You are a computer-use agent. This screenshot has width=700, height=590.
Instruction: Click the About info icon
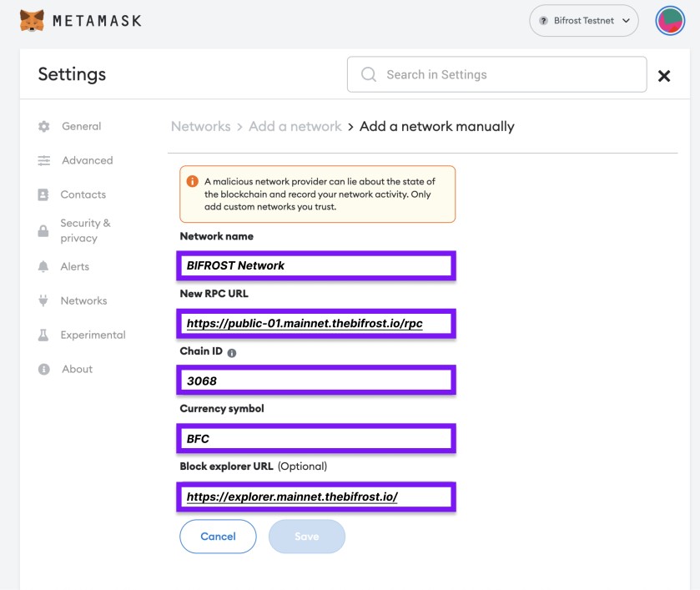coord(44,370)
